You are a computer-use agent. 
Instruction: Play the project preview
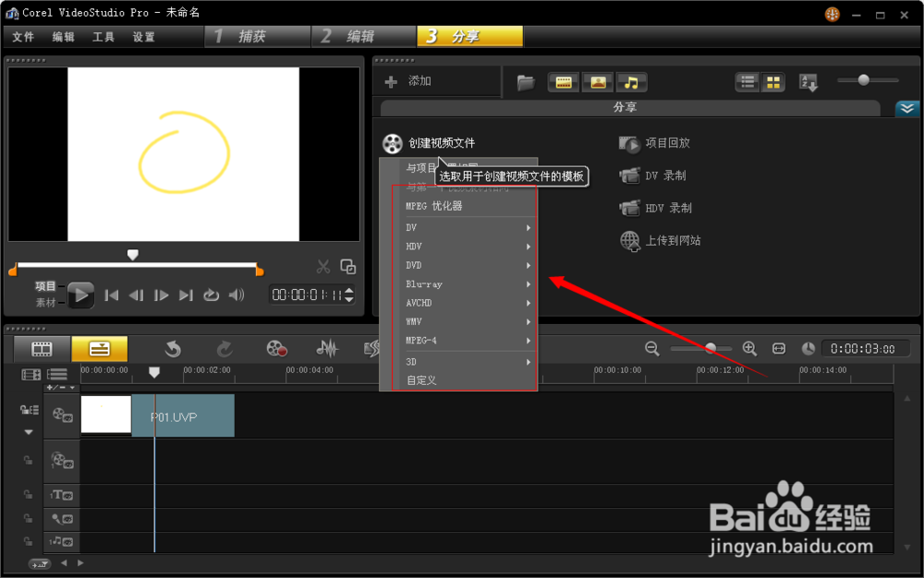80,295
